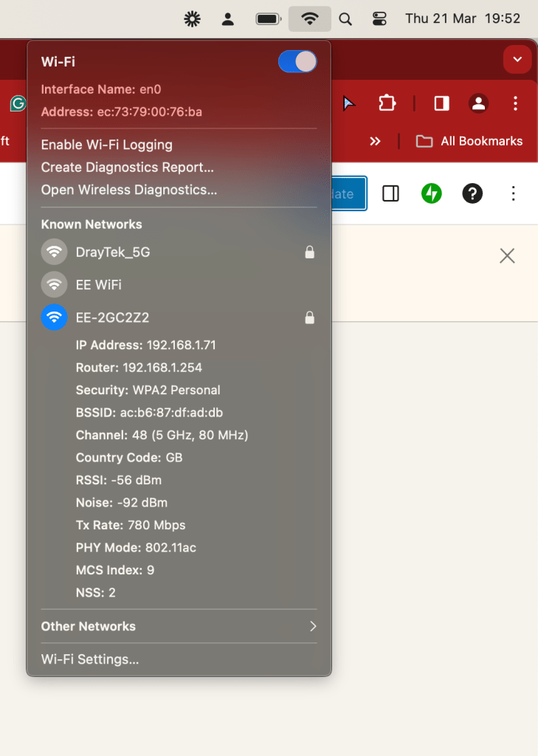Toggle the Wi-Fi switch off
This screenshot has width=538, height=756.
(297, 62)
